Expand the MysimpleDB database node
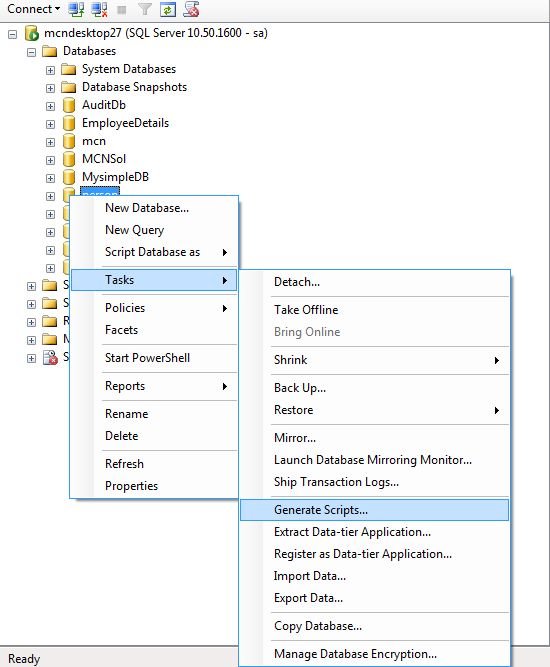This screenshot has height=667, width=550. coord(50,178)
